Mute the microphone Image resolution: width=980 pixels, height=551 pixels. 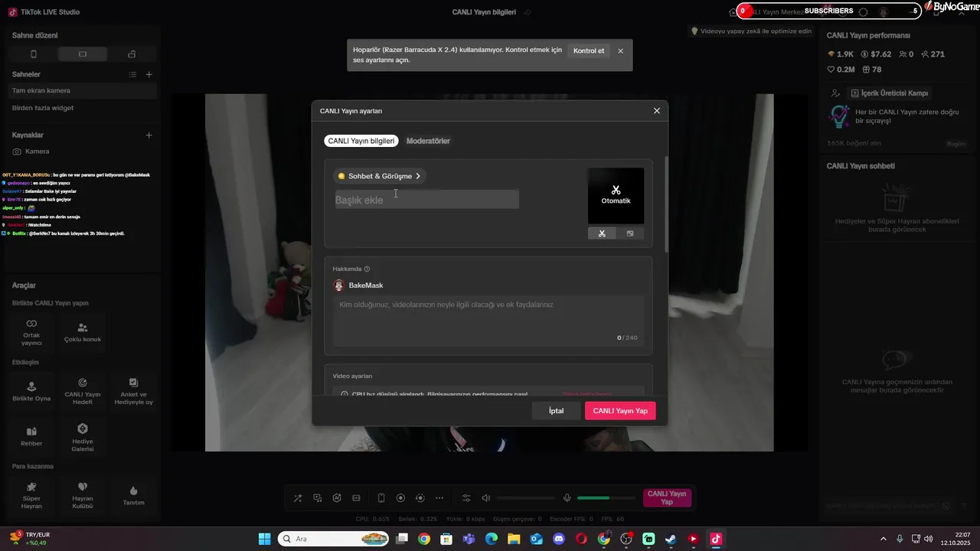[567, 498]
